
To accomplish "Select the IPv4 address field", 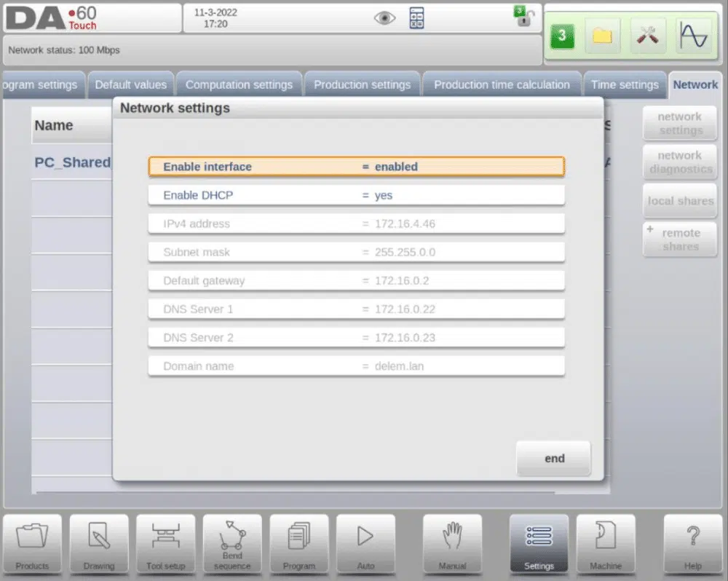I will (x=357, y=224).
